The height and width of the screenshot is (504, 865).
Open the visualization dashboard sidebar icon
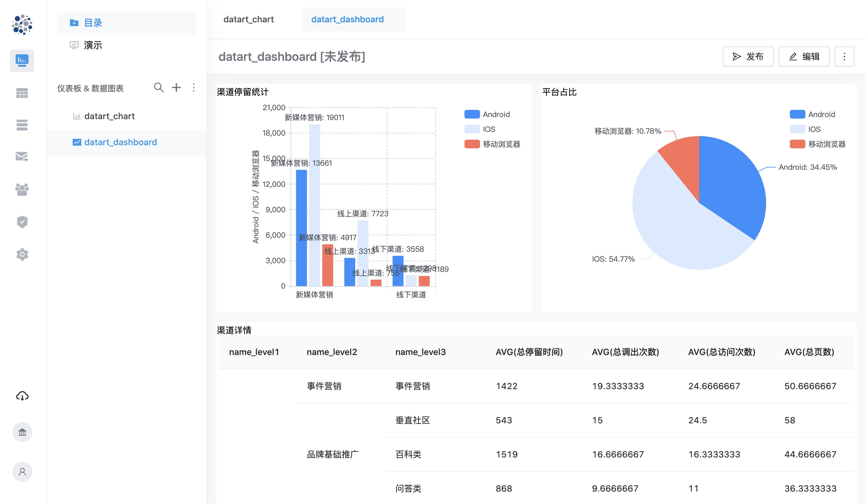point(22,61)
